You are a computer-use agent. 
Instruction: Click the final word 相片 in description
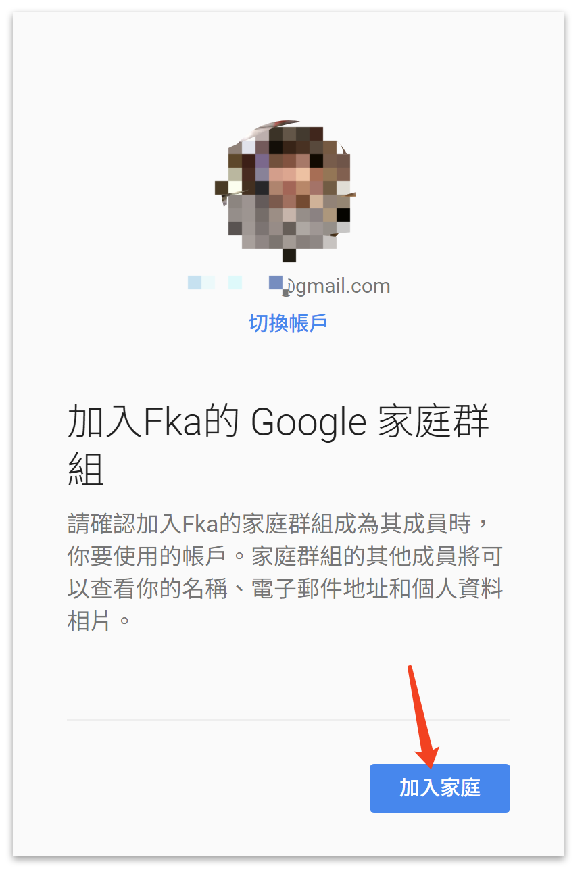tap(89, 621)
